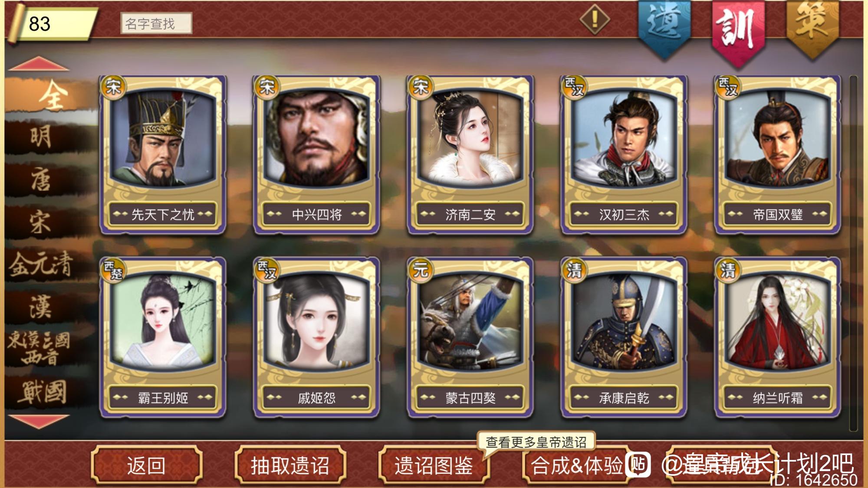868x488 pixels.
Task: Filter by 全 (all) category
Action: pos(52,95)
